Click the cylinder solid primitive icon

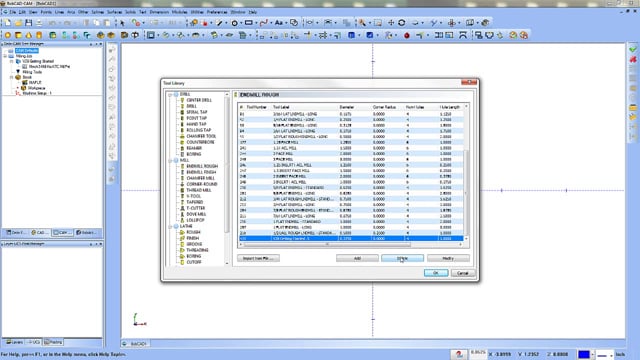pos(39,36)
